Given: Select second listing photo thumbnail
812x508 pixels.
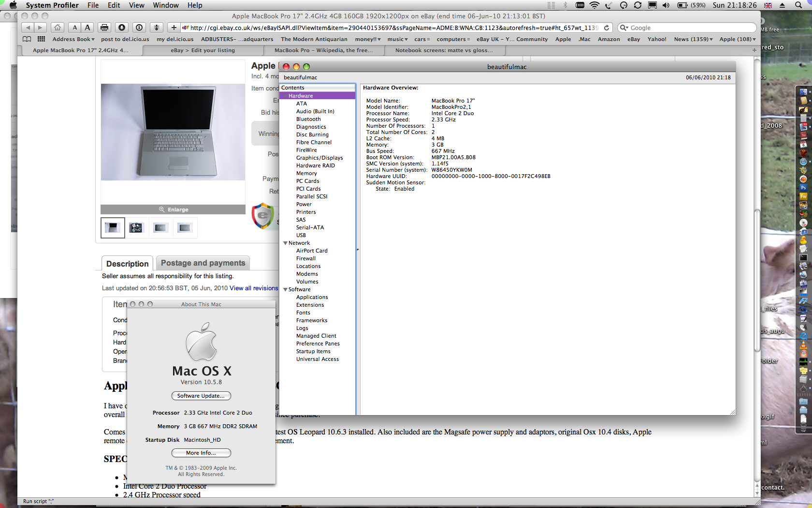Looking at the screenshot, I should (x=136, y=227).
